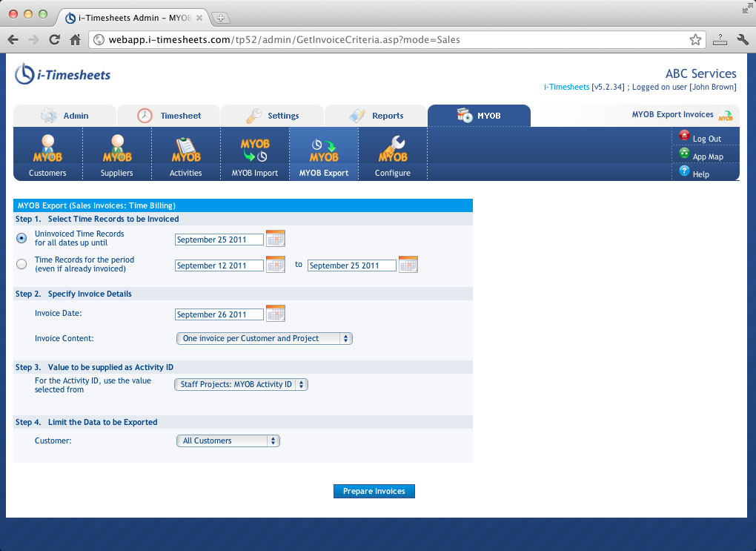Switch to the Reports tab
The height and width of the screenshot is (551, 756).
coord(376,116)
